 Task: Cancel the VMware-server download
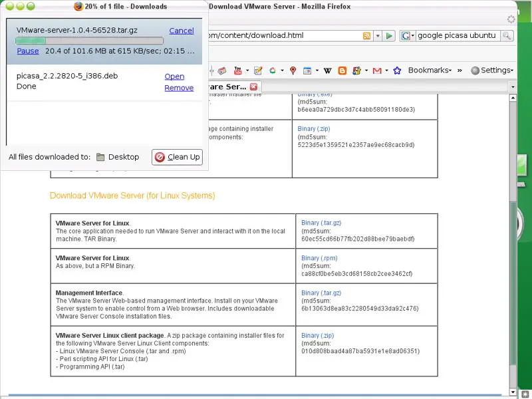click(182, 31)
